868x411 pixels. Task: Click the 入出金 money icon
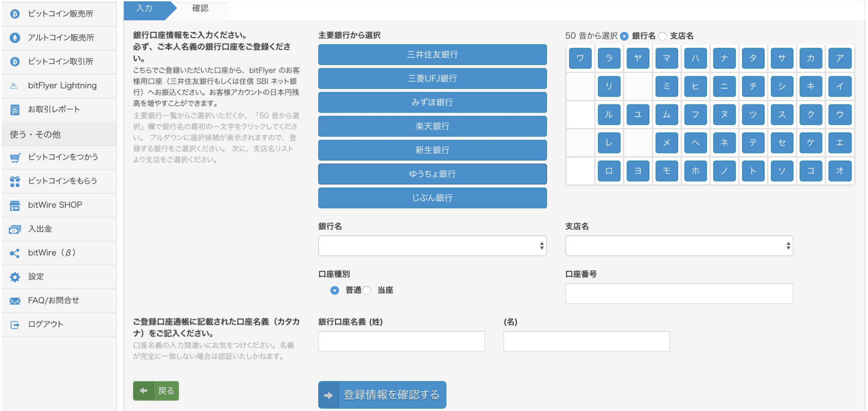pyautogui.click(x=15, y=229)
